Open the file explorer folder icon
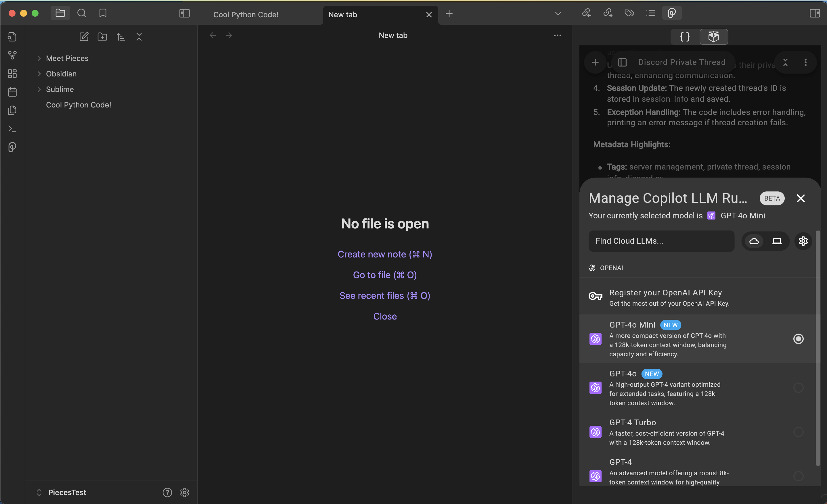827x504 pixels. (x=60, y=13)
